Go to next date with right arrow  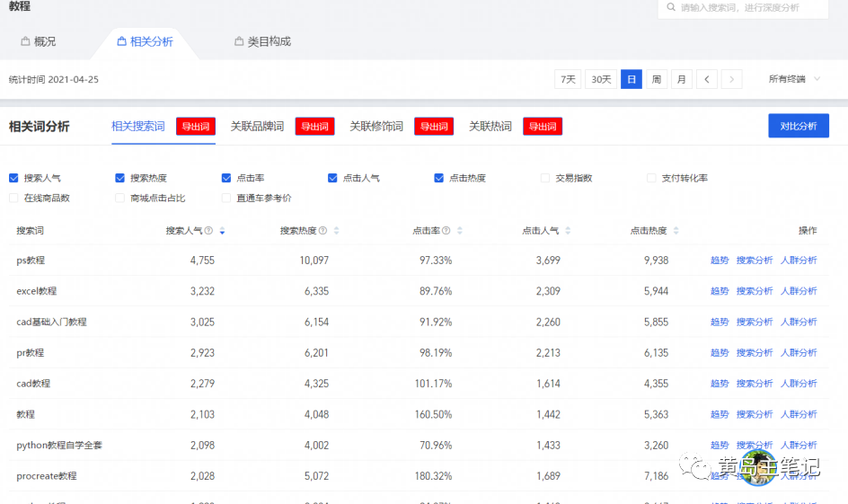(731, 80)
